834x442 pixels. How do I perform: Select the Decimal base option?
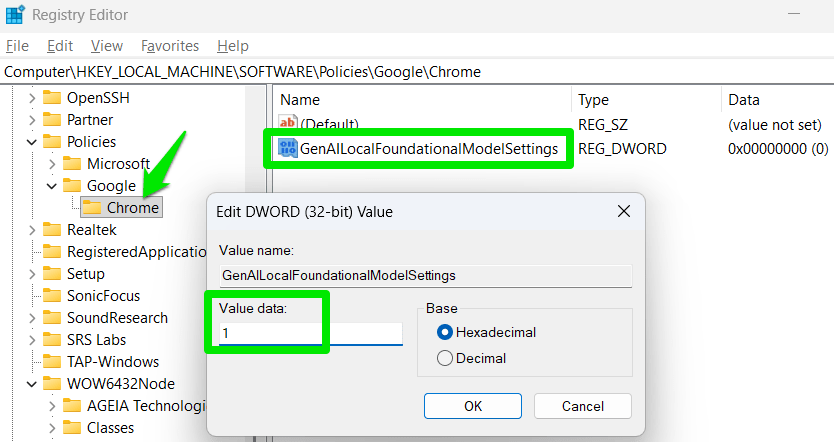(x=445, y=358)
